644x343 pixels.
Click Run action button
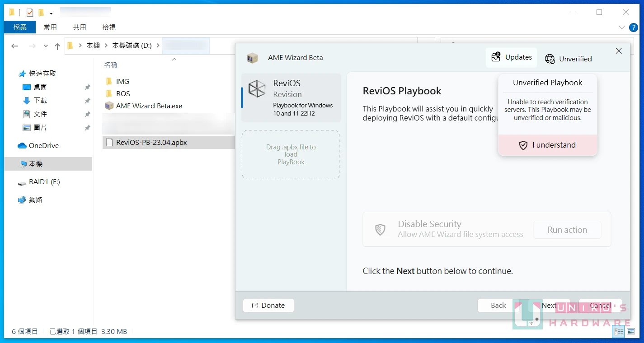(x=567, y=230)
